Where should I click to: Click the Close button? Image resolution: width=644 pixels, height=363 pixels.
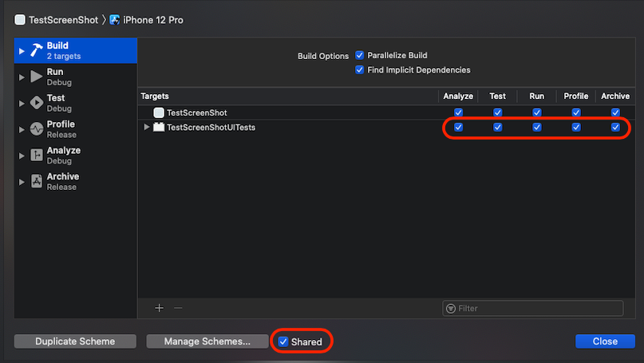pos(605,341)
